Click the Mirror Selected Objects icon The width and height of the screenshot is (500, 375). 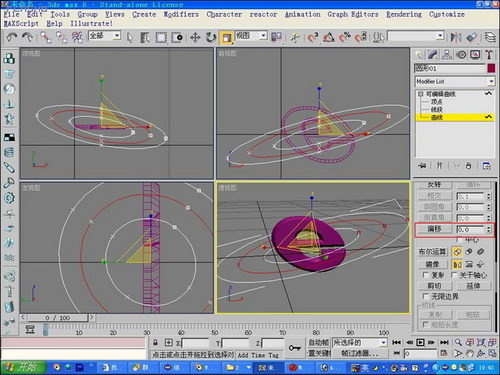(456, 37)
